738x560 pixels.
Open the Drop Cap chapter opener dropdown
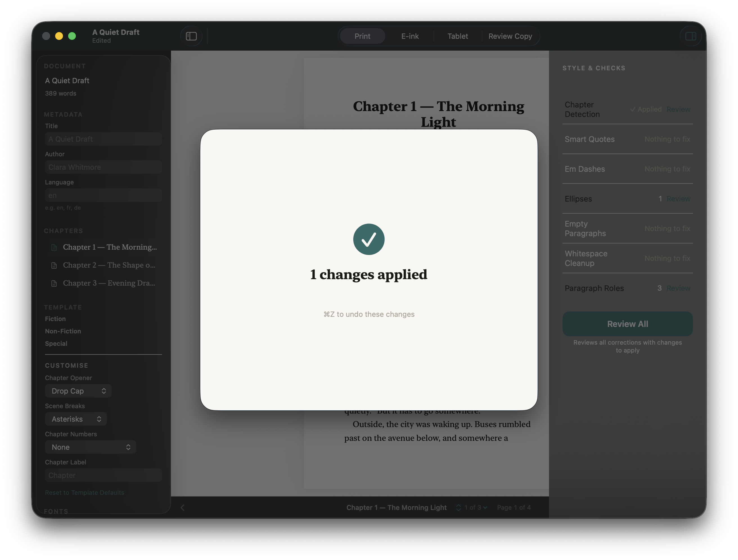pyautogui.click(x=78, y=391)
